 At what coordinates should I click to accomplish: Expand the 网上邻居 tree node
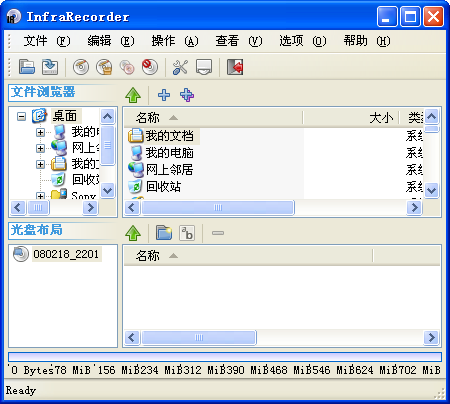click(x=40, y=148)
